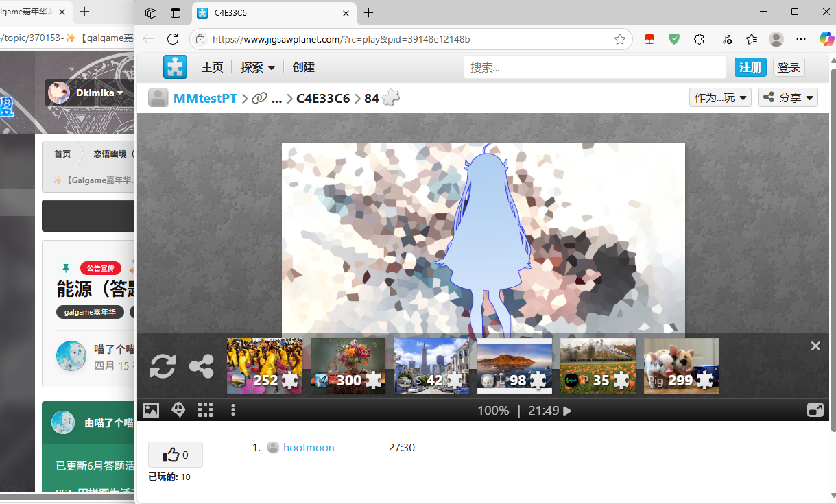Viewport: 836px width, 504px height.
Task: Open the Extensions puzzle icon in Edge
Action: click(x=700, y=39)
